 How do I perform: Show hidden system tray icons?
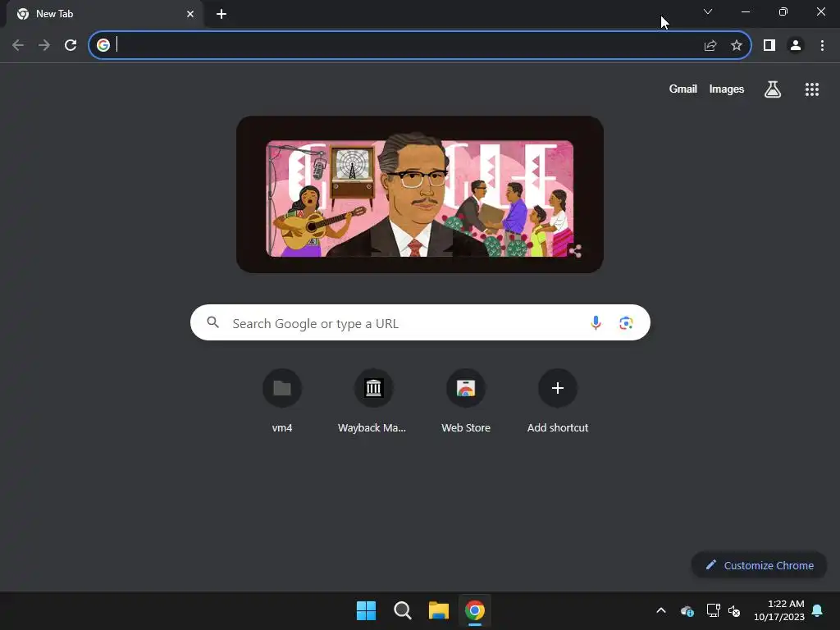pyautogui.click(x=661, y=610)
